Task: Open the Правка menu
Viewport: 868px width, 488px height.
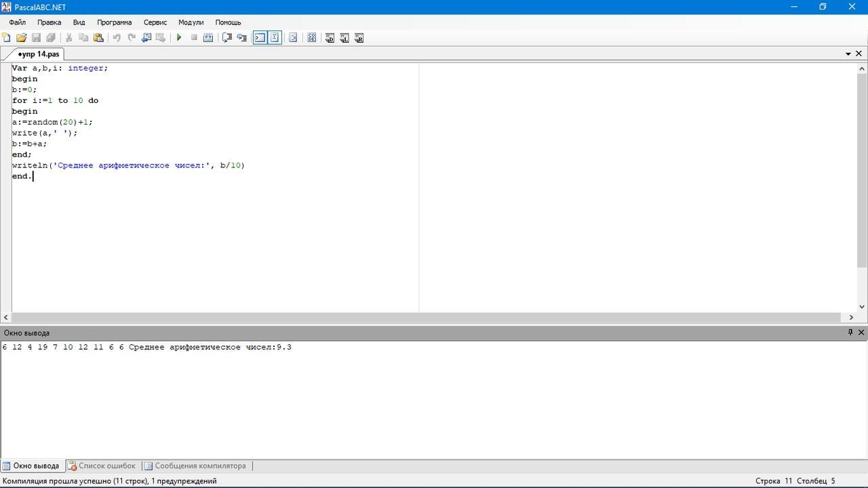Action: tap(50, 22)
